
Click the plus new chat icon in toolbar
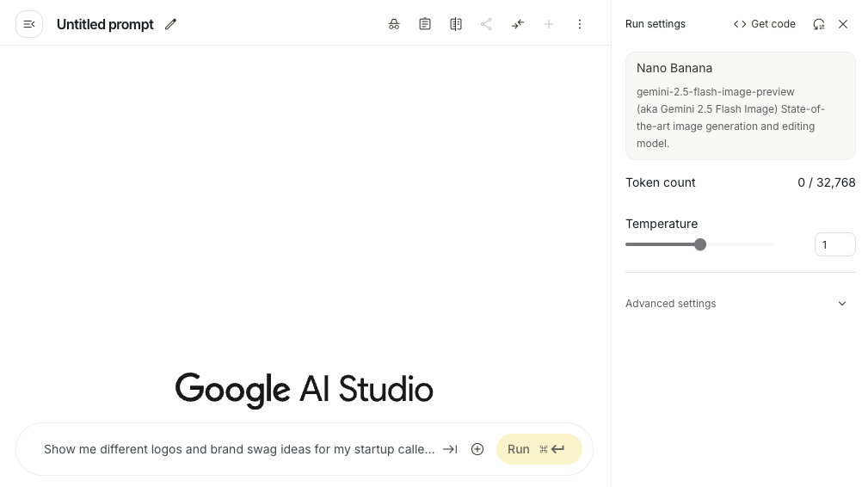click(x=549, y=24)
